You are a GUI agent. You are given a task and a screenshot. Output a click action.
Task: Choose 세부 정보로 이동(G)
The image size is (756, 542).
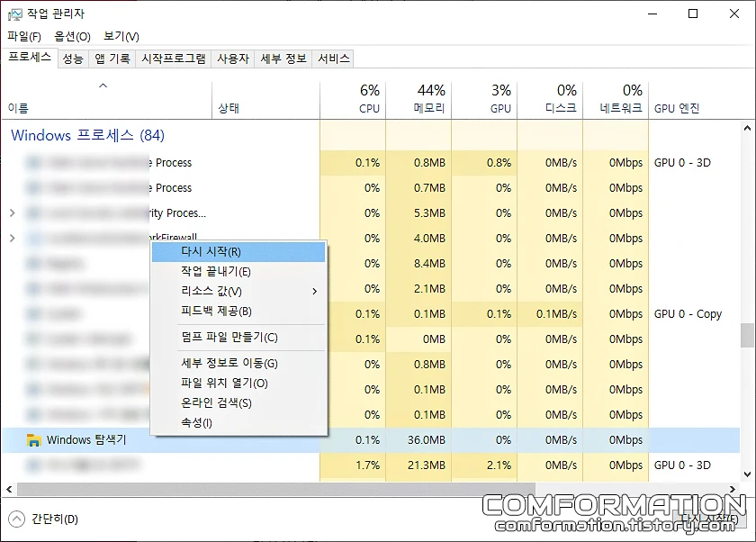click(x=238, y=363)
